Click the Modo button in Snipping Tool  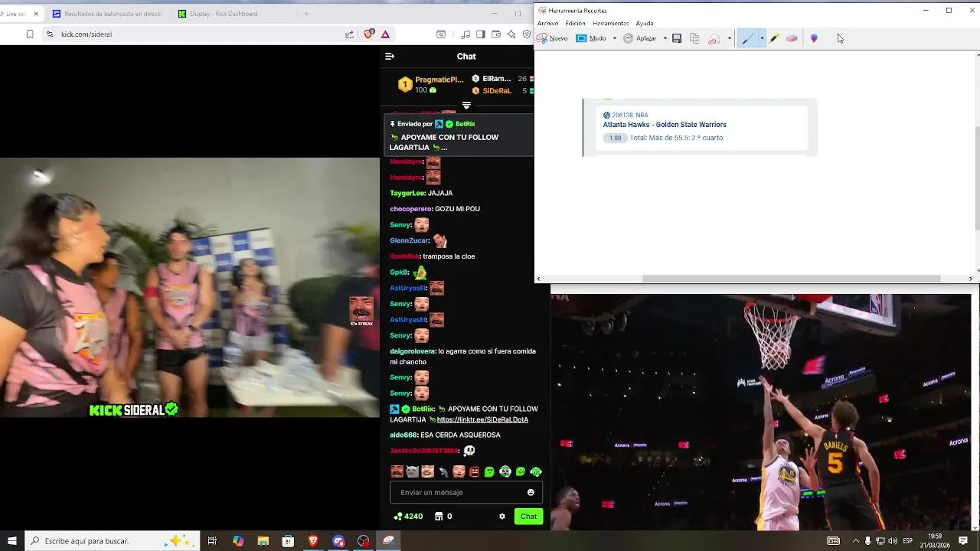591,38
